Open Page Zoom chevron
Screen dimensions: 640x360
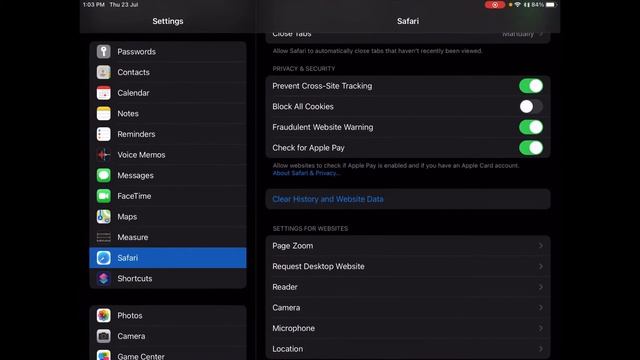[x=540, y=246]
